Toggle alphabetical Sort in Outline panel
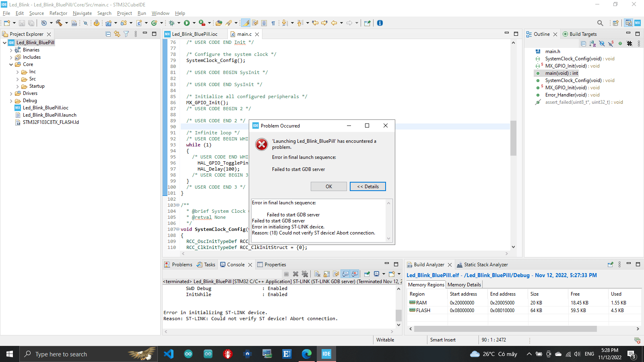 coord(592,43)
